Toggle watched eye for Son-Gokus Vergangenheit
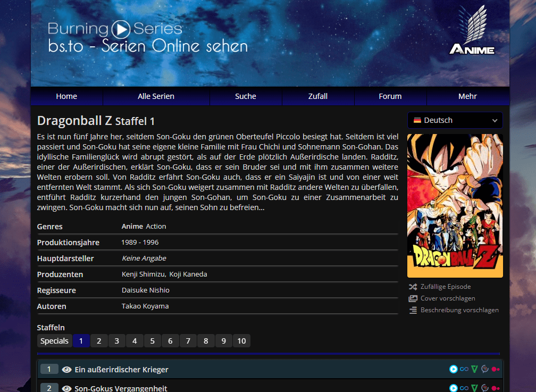The height and width of the screenshot is (392, 536). (66, 388)
